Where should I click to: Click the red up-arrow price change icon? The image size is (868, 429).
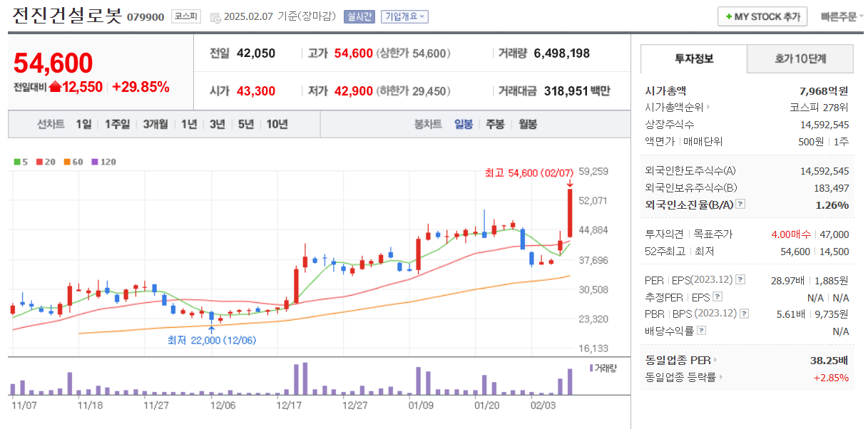point(55,87)
